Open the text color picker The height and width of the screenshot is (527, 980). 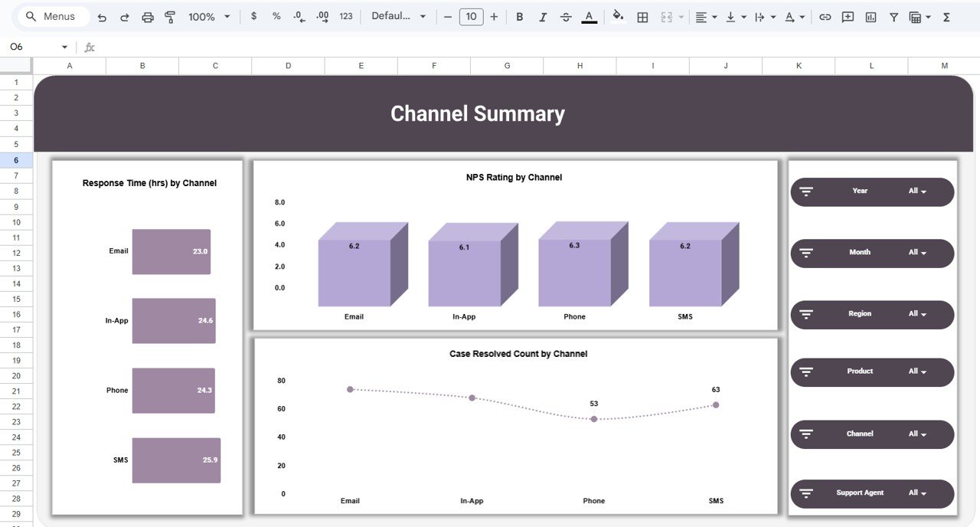(x=589, y=15)
